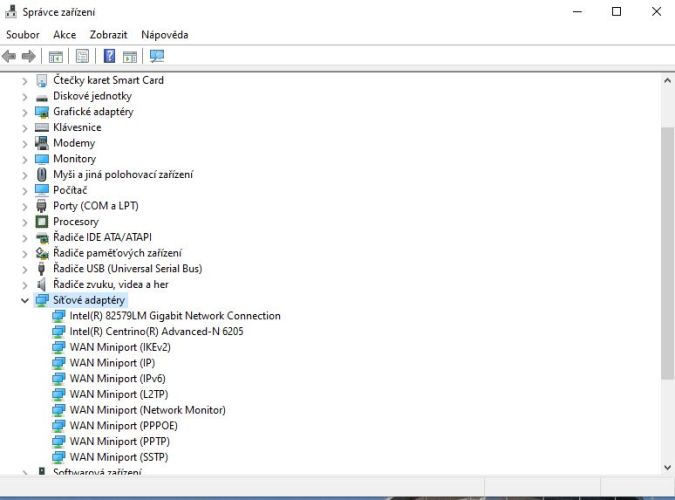Click the Porty (COM a LPT) icon
This screenshot has width=675, height=500.
click(x=42, y=206)
